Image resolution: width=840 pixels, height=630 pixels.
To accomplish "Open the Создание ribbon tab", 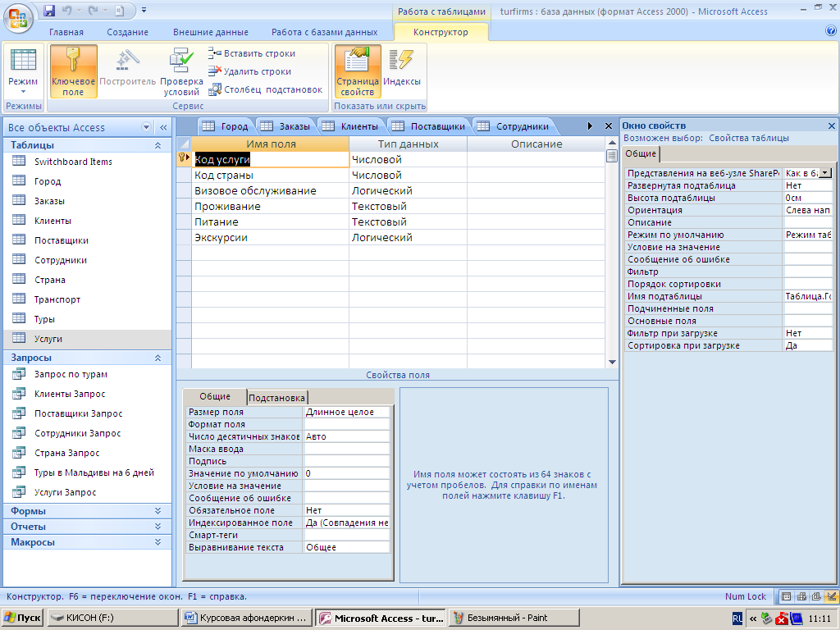I will (127, 32).
